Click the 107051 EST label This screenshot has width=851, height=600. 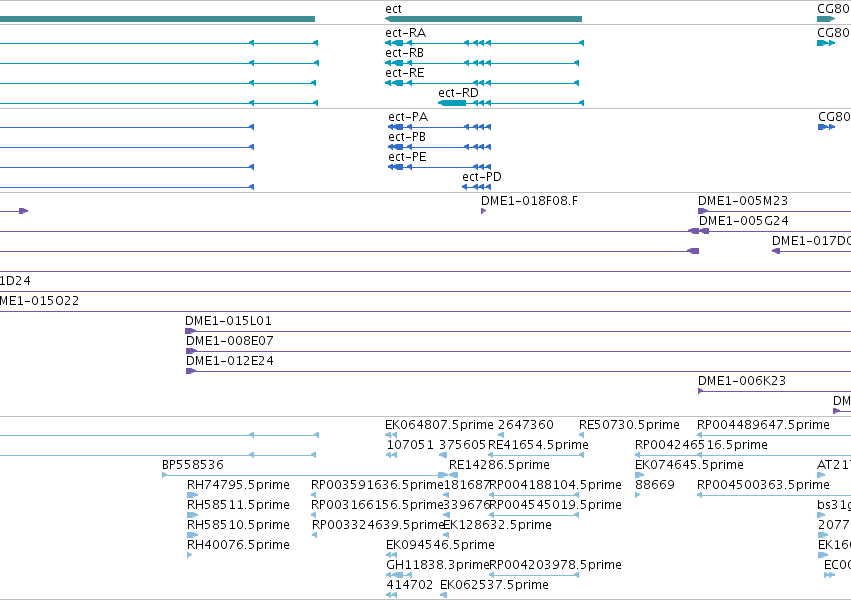tap(410, 445)
